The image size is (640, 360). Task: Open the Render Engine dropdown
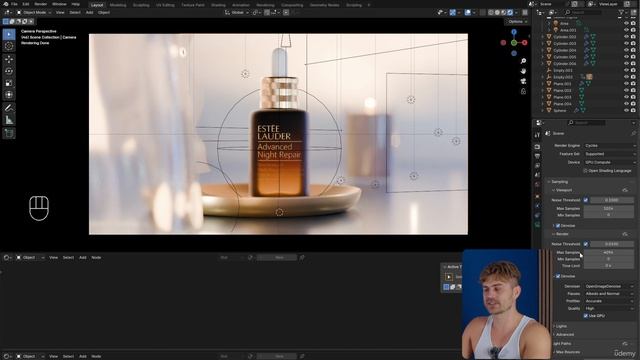pos(610,146)
